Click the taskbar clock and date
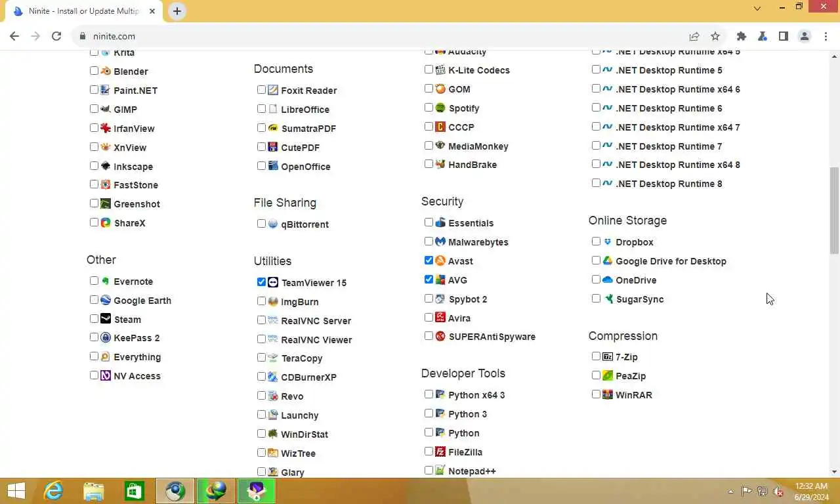Screen dimensions: 840x504 811,492
